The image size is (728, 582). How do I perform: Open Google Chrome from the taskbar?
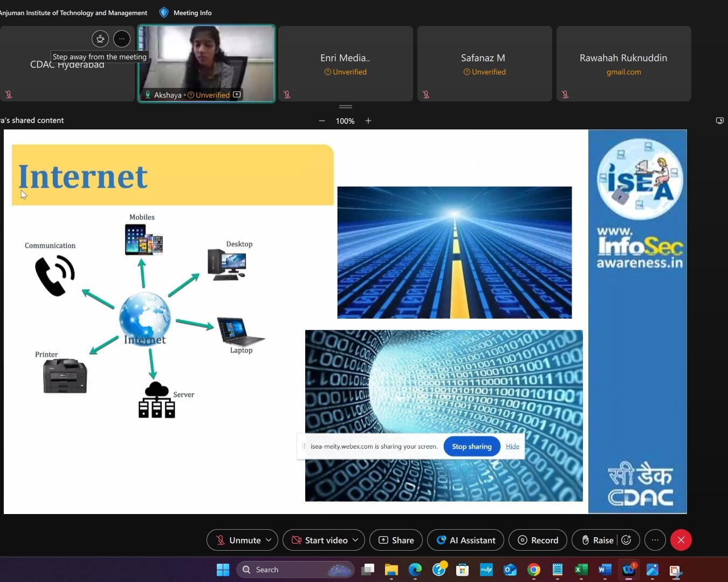534,570
